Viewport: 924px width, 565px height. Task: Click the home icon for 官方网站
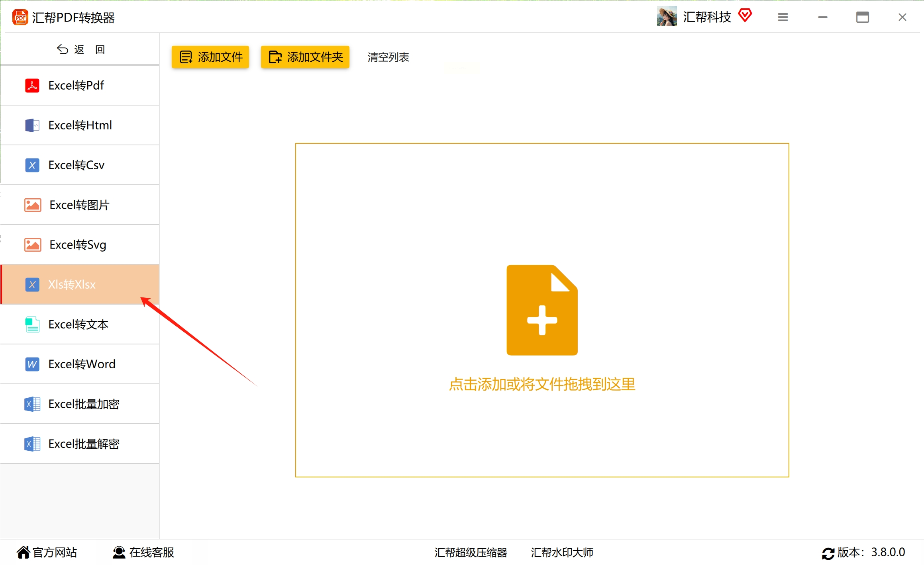click(x=23, y=552)
